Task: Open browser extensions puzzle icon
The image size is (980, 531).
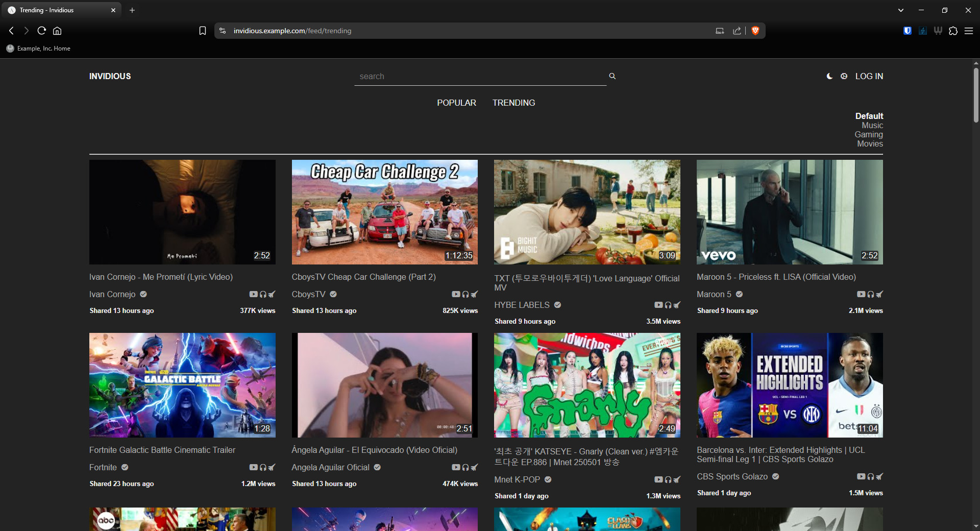Action: tap(953, 31)
